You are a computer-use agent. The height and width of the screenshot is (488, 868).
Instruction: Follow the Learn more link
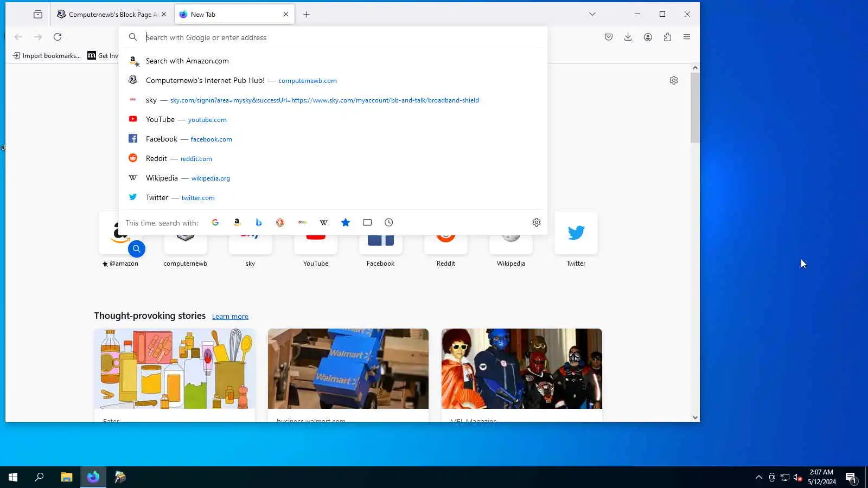pos(230,317)
